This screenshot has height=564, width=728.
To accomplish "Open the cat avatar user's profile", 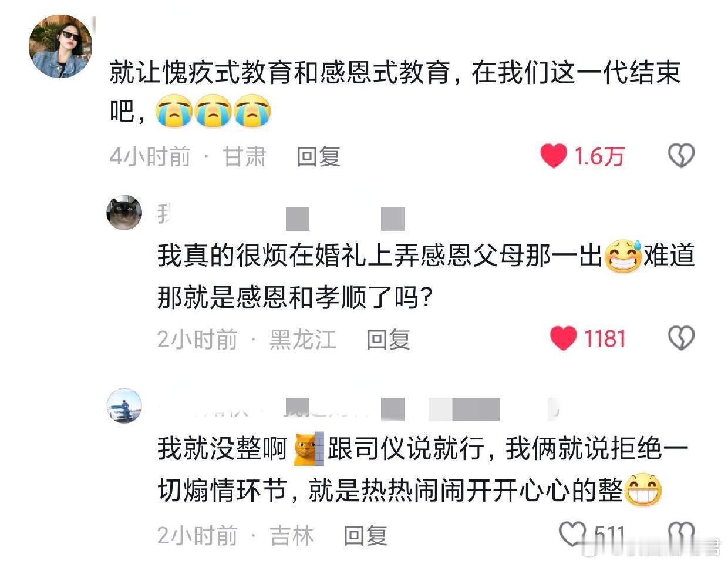I will (x=124, y=212).
